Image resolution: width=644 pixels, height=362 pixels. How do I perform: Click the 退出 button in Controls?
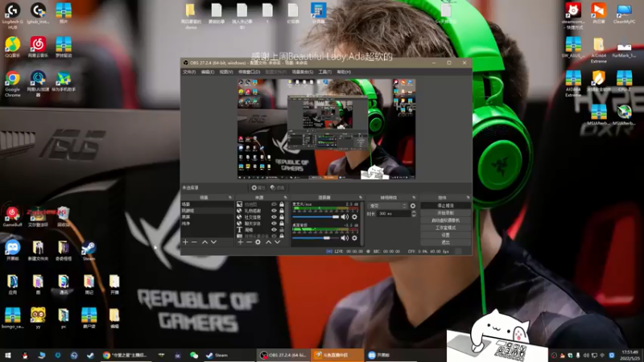pos(446,242)
